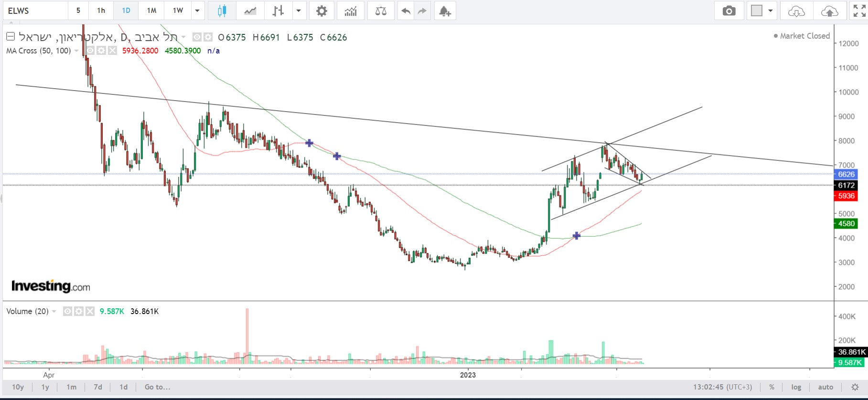Zoom chart to 1m range
The image size is (868, 400).
pos(72,387)
